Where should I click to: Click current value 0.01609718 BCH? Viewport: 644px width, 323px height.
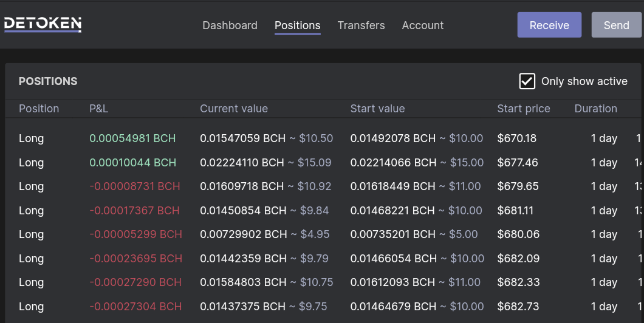(x=242, y=186)
